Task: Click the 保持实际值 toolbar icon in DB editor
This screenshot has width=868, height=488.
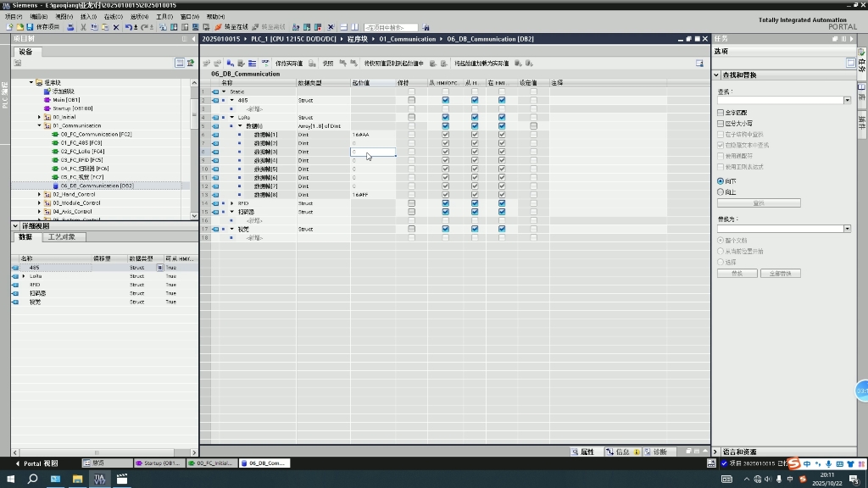Action: (x=289, y=64)
